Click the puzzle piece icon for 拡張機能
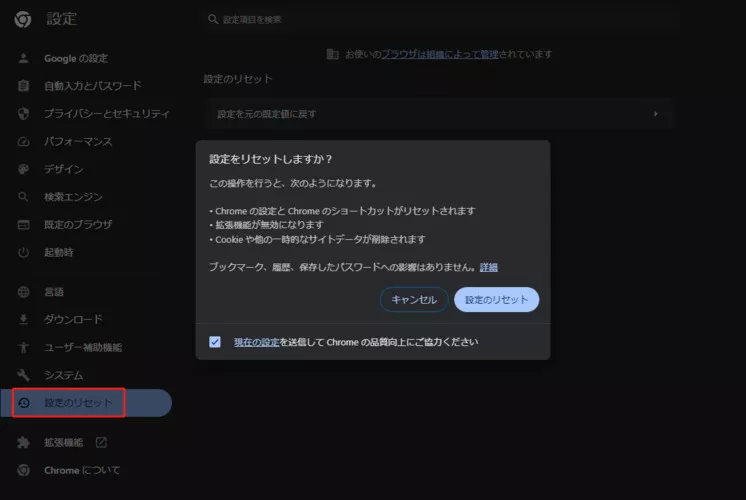The image size is (746, 500). (x=23, y=443)
